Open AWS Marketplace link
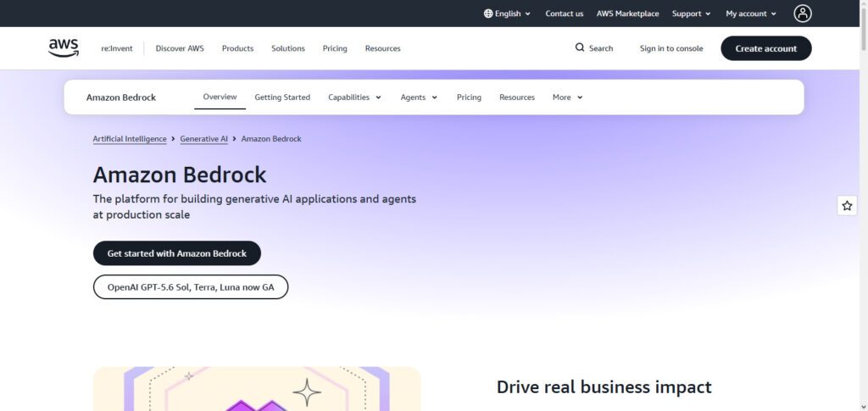The image size is (868, 411). pos(628,14)
